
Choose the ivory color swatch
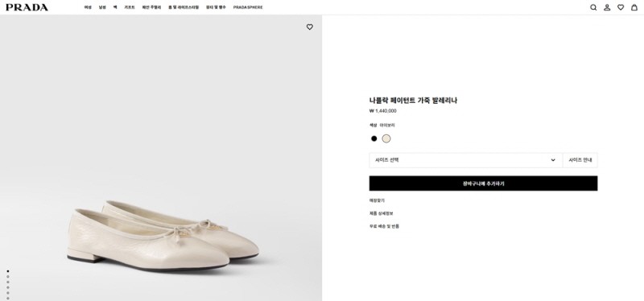pos(386,138)
